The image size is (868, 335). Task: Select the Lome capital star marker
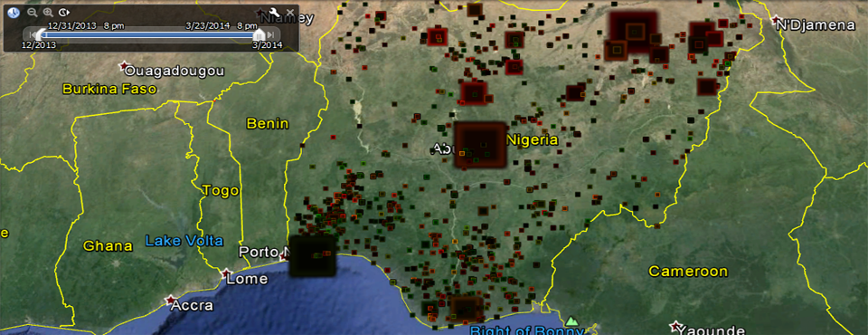point(226,274)
